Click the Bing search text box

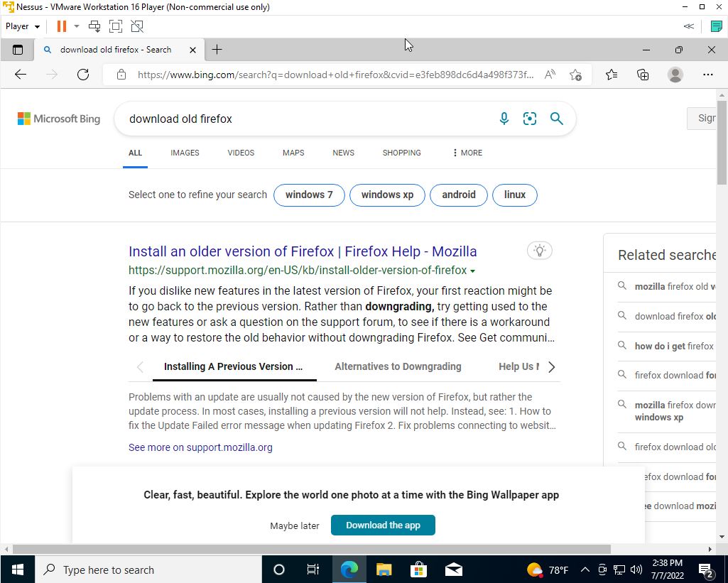coord(306,119)
